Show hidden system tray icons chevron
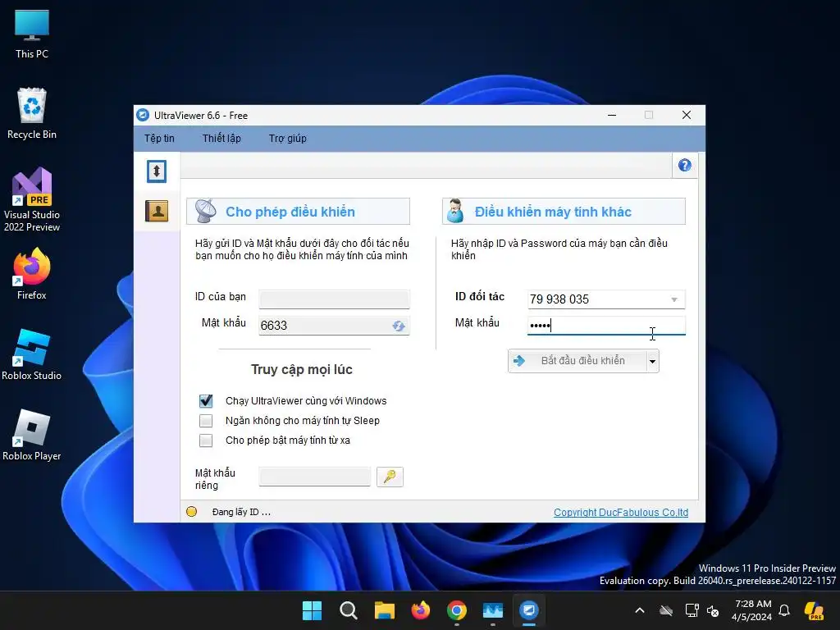The height and width of the screenshot is (630, 840). (640, 610)
